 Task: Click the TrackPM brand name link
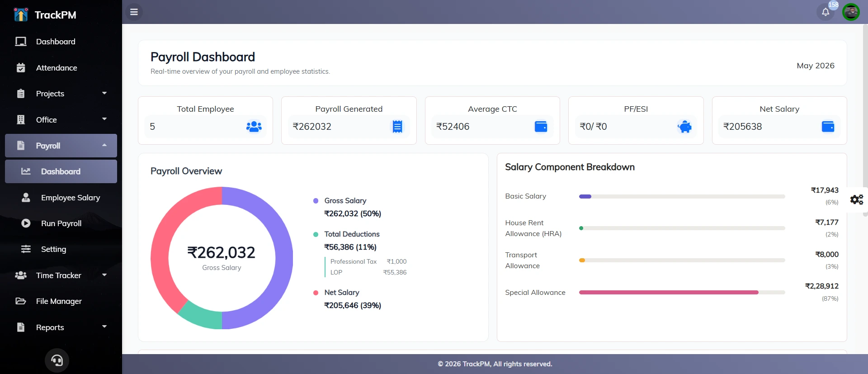pos(56,15)
